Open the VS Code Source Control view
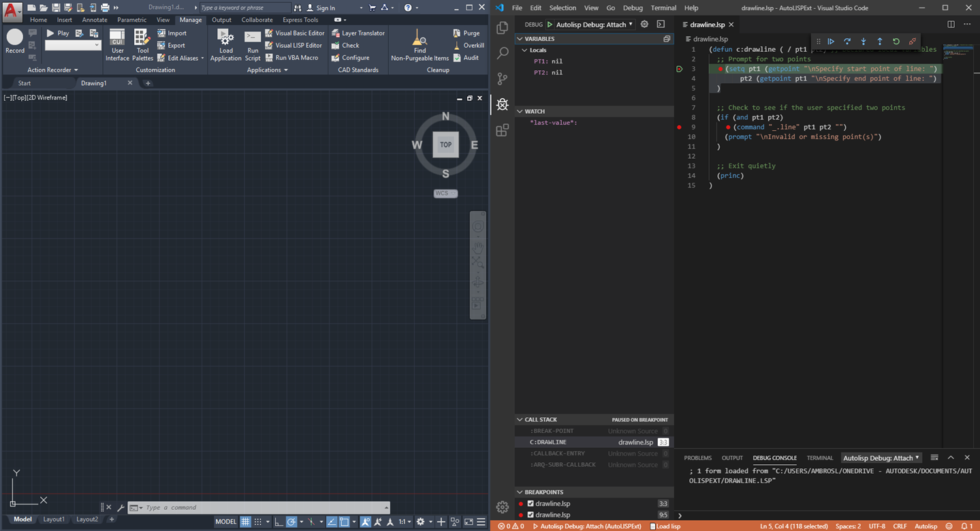The image size is (980, 531). click(x=503, y=79)
